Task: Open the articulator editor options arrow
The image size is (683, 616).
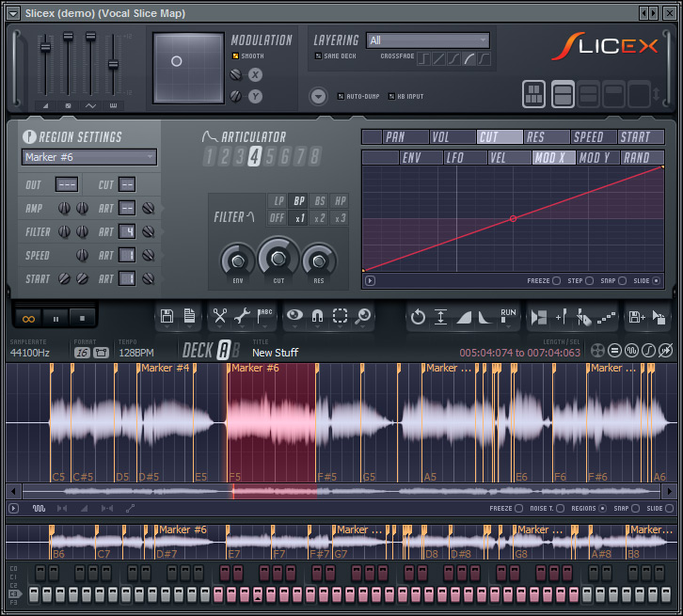Action: [x=370, y=281]
